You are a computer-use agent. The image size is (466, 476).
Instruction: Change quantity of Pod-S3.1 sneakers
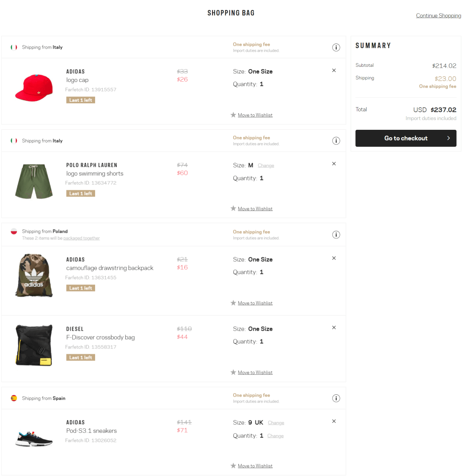tap(275, 436)
